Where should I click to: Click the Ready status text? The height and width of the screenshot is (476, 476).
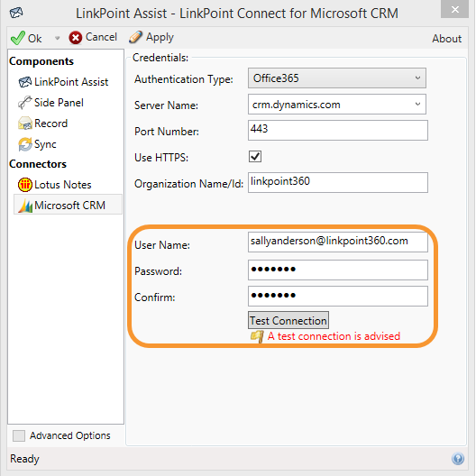(24, 459)
